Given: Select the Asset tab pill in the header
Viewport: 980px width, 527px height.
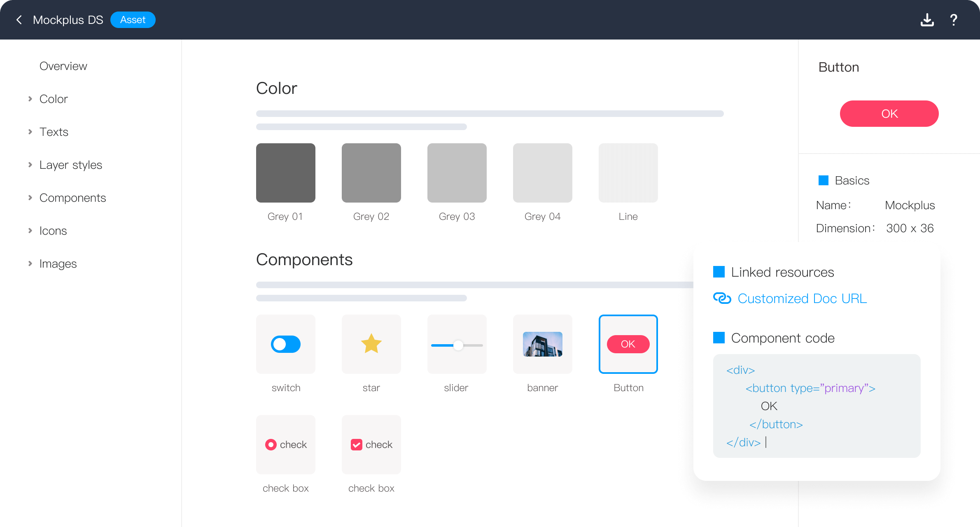Looking at the screenshot, I should pyautogui.click(x=133, y=20).
